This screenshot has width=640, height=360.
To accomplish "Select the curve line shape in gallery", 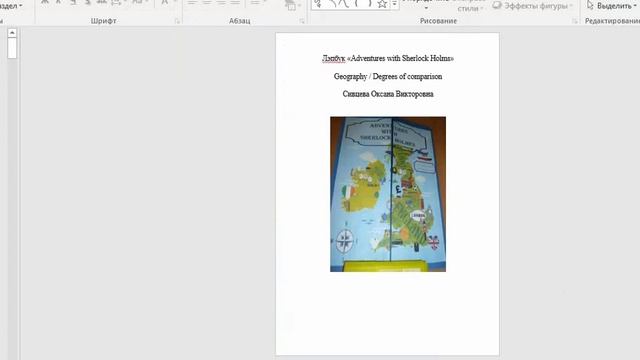I will [x=344, y=4].
